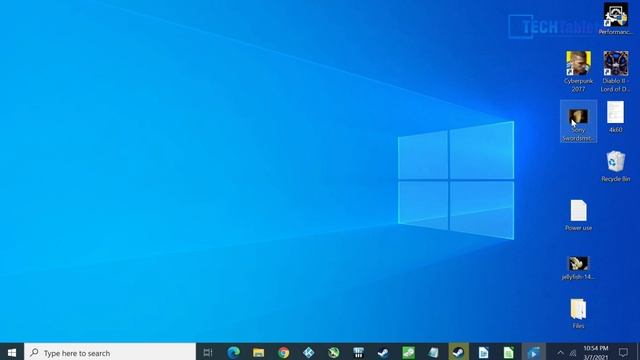This screenshot has height=360, width=640.
Task: Open the network status tray icon
Action: (573, 353)
